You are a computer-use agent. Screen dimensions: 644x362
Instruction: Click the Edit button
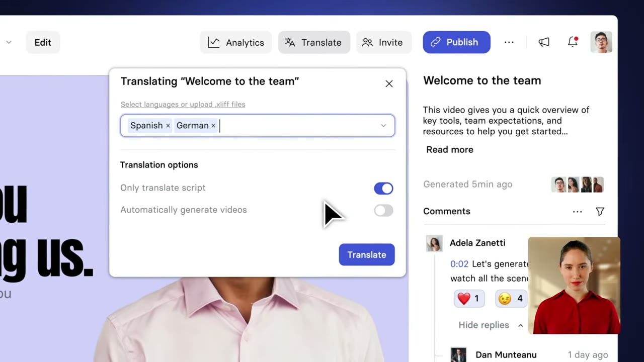tap(43, 42)
